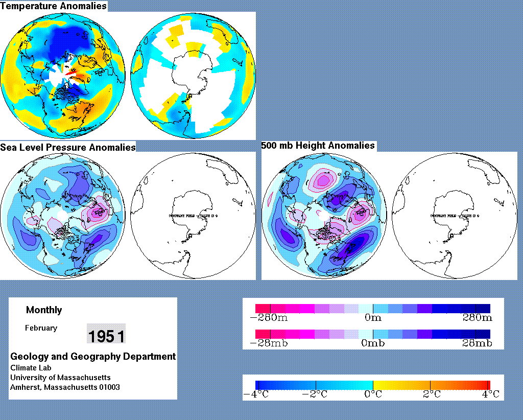Click University of Massachusetts text
The height and width of the screenshot is (420, 523).
point(60,378)
